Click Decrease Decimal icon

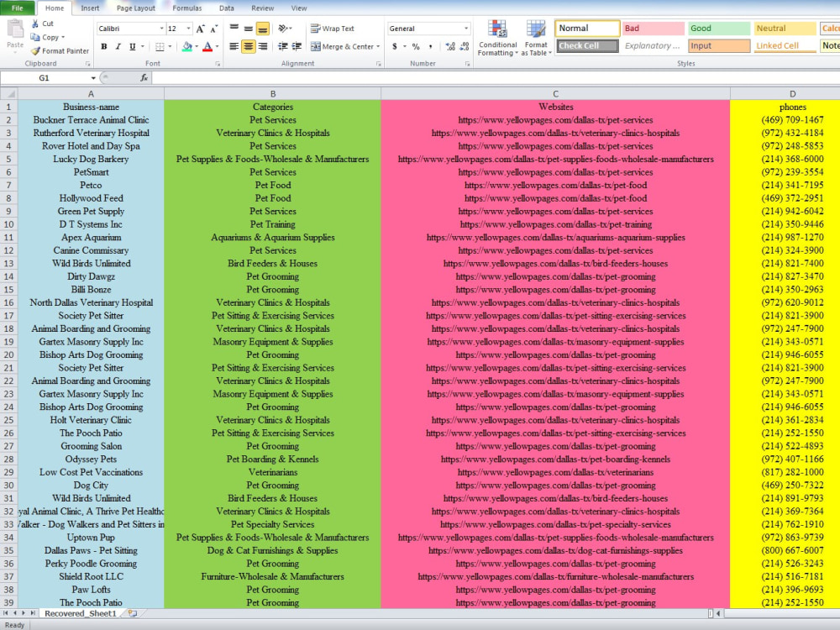tap(464, 46)
